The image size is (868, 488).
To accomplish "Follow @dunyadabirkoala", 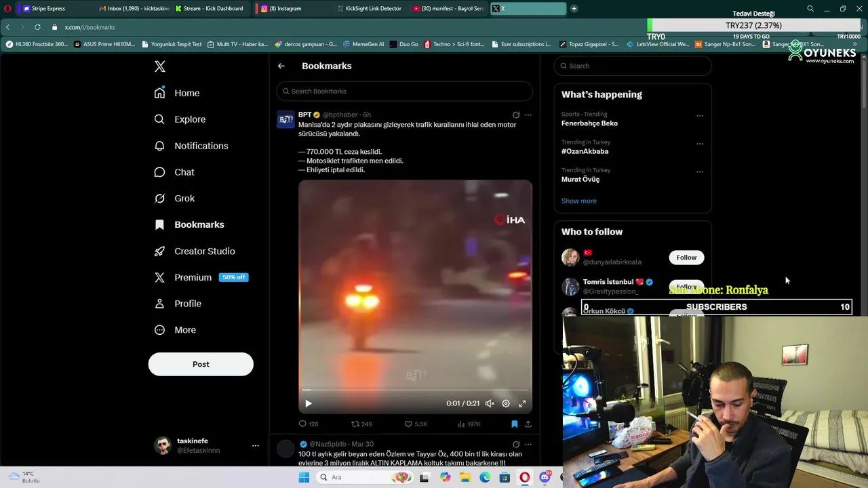I will (x=686, y=258).
